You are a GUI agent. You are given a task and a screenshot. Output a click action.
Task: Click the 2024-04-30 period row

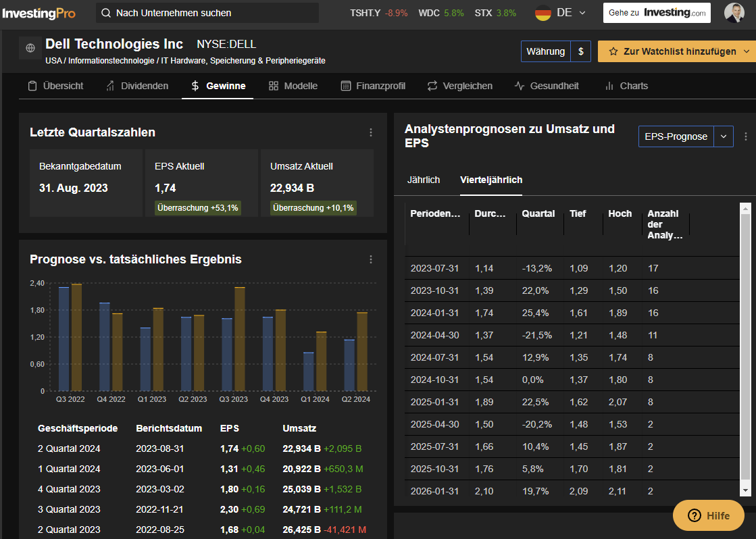click(572, 335)
